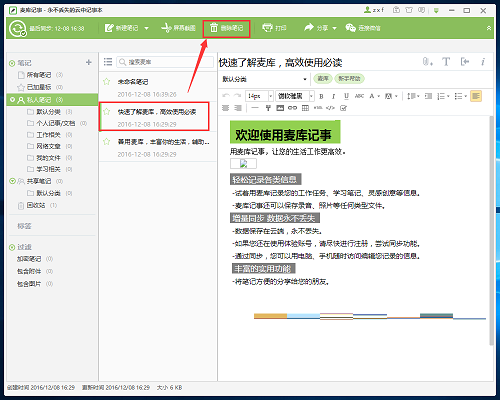Star the 未命名笔记 note

[x=107, y=82]
